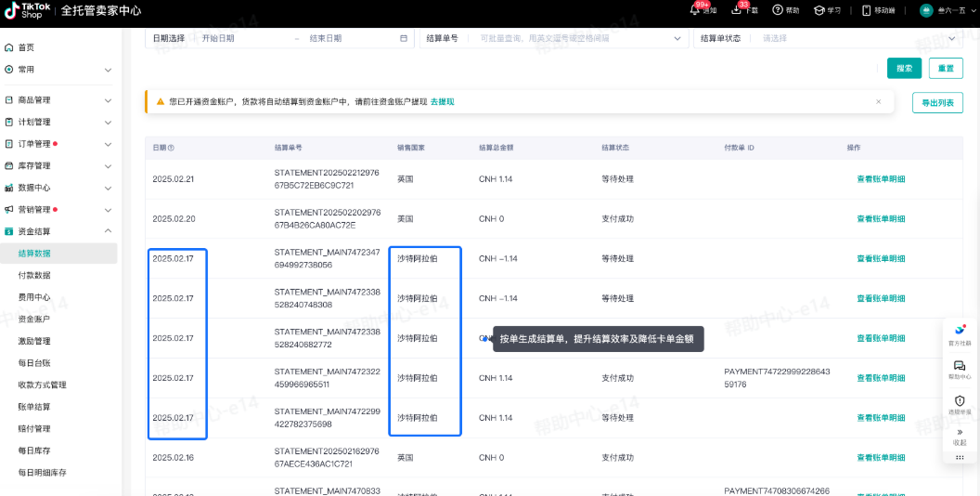980x496 pixels.
Task: Click PAYMENT7472299922864359176 payment ID
Action: (777, 378)
